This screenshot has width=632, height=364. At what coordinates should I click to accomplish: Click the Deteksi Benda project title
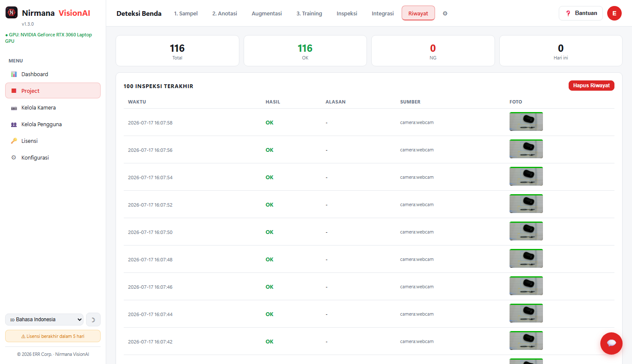139,13
